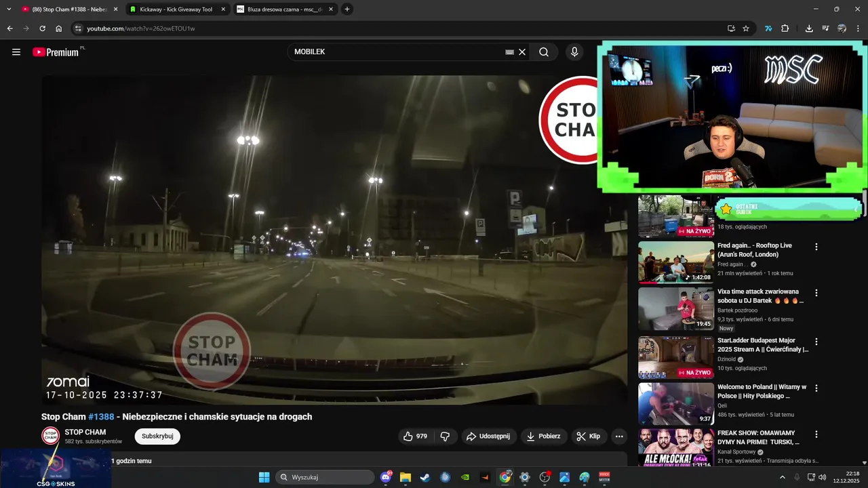This screenshot has height=488, width=868.
Task: Switch to the Bluza dresowa czarna tab
Action: coord(285,9)
